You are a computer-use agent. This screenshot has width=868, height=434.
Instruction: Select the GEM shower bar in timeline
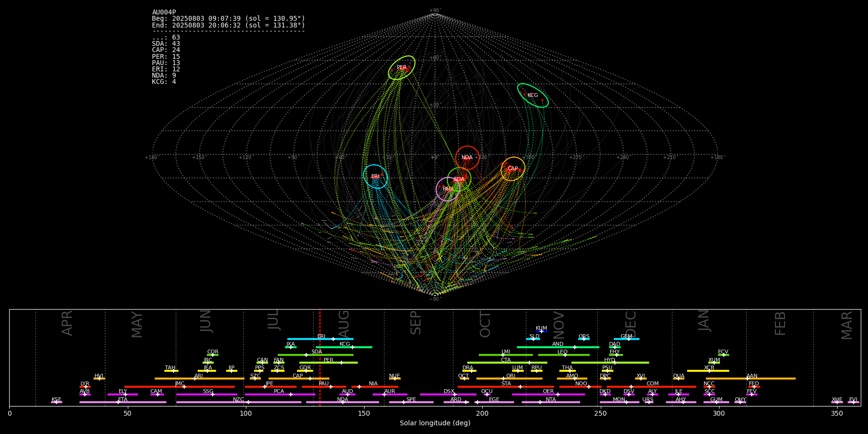(x=626, y=339)
